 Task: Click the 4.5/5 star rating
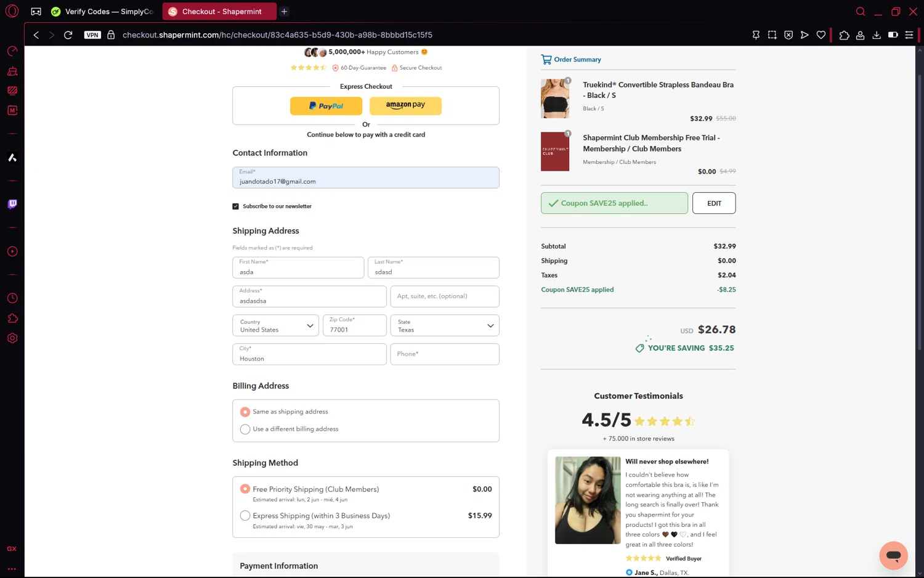[638, 420]
